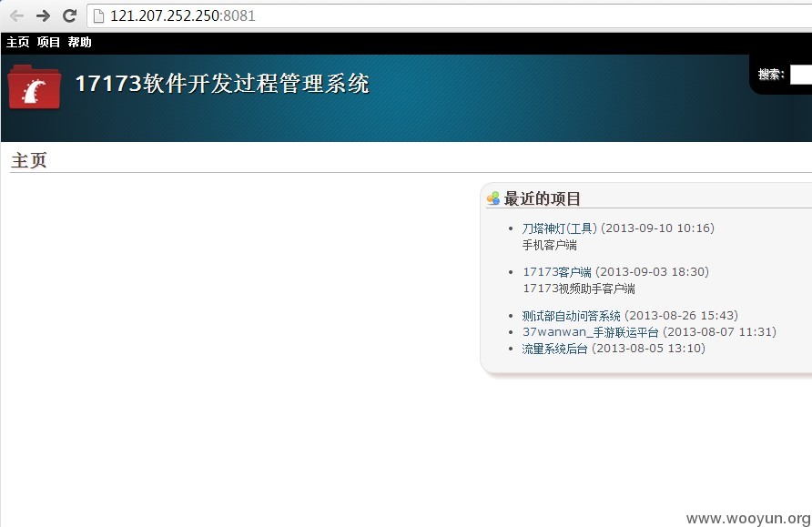The image size is (812, 527).
Task: Click the 17173软件开发过程管理系统 title
Action: pyautogui.click(x=222, y=84)
